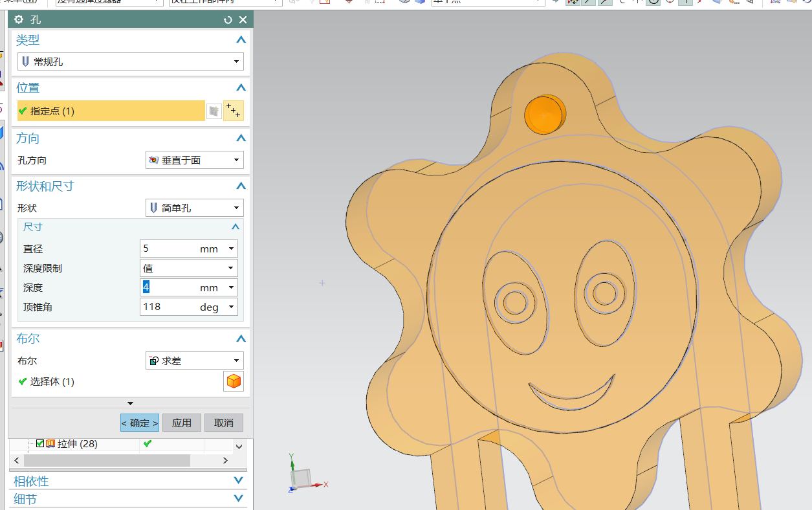Viewport: 812px width, 510px height.
Task: Collapse the 布尔 section
Action: point(241,338)
